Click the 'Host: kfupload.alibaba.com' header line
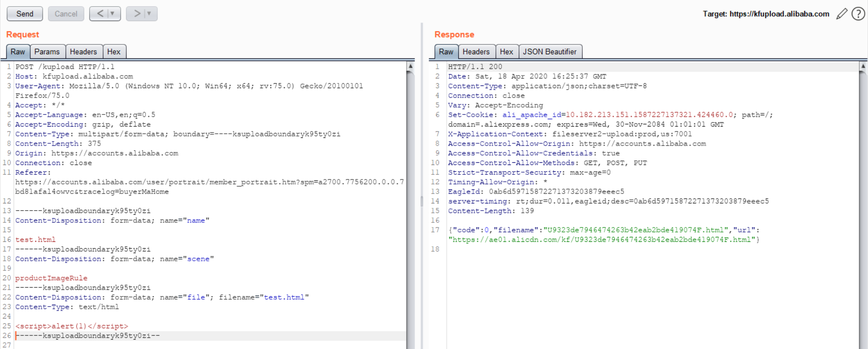The height and width of the screenshot is (349, 868). pos(74,76)
